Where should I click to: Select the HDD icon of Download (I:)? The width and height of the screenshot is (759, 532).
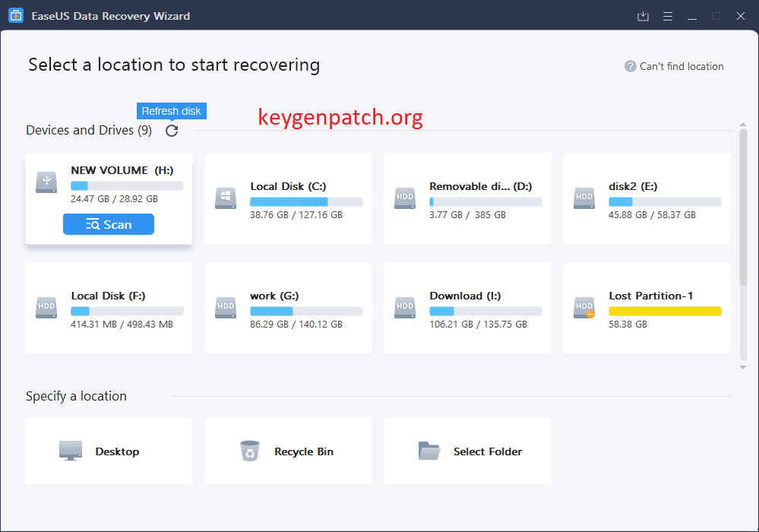pos(405,308)
